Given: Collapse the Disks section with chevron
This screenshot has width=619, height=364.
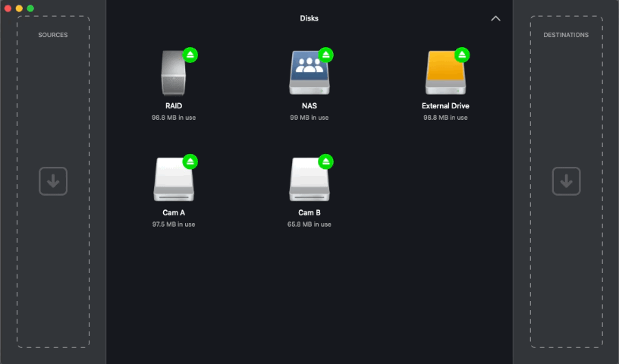Looking at the screenshot, I should click(x=495, y=18).
